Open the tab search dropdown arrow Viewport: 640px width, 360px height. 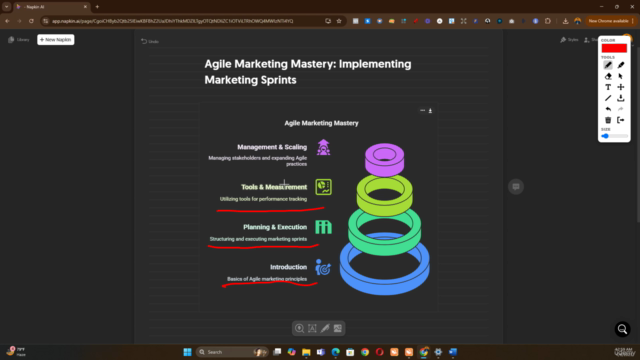(x=7, y=7)
